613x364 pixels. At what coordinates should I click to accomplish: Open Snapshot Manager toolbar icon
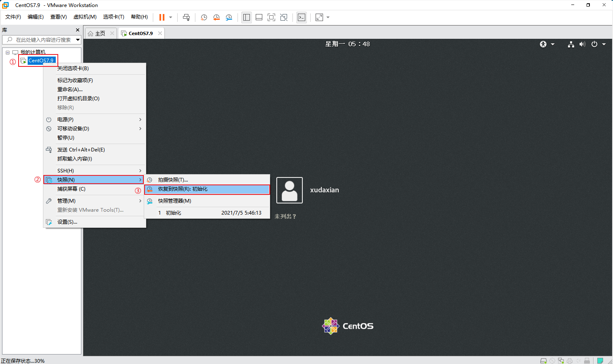(229, 17)
